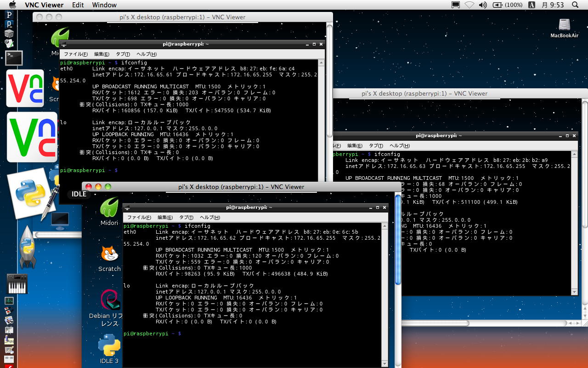
Task: Open 編集(E) menu in the 172.16.65.61 terminal
Action: click(x=102, y=54)
